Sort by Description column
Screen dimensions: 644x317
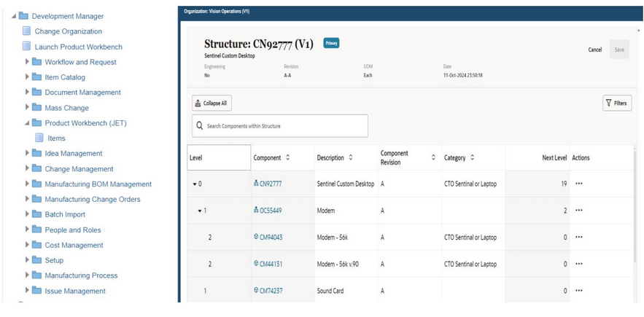coord(350,157)
